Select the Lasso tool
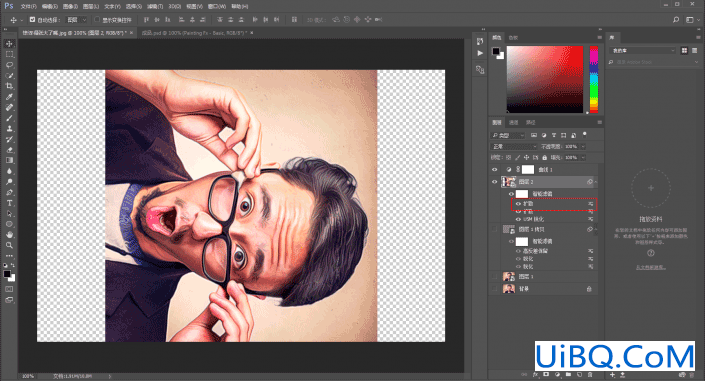705x381 pixels. pyautogui.click(x=9, y=65)
